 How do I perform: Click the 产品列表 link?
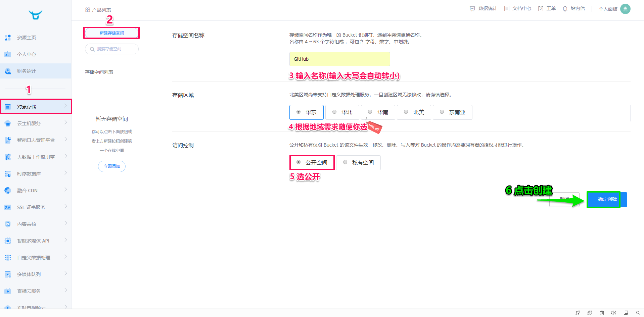click(x=98, y=10)
